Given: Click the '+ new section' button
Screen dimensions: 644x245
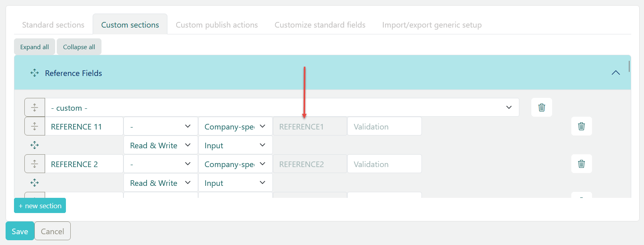Looking at the screenshot, I should coord(40,205).
